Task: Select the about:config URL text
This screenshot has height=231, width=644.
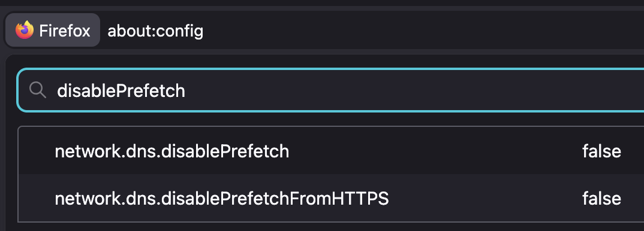Action: tap(155, 31)
